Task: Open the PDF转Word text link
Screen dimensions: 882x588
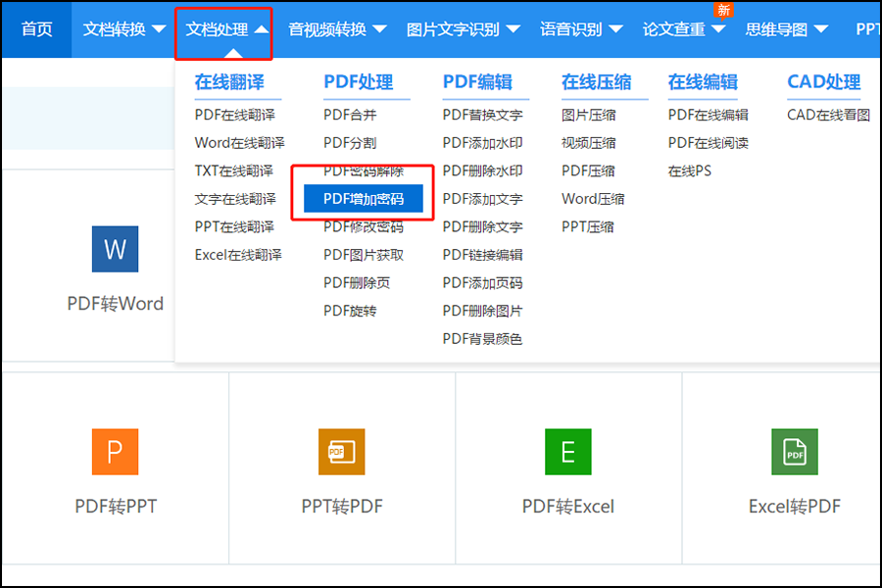Action: (116, 304)
